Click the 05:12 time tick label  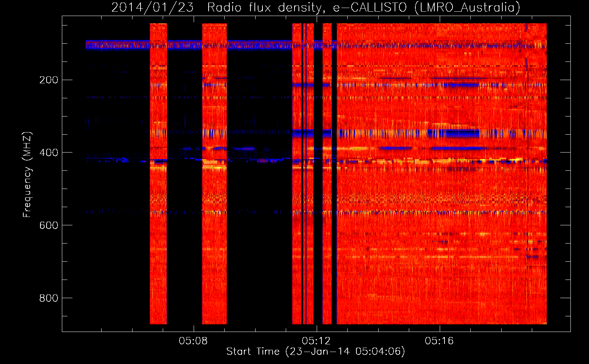tap(316, 341)
